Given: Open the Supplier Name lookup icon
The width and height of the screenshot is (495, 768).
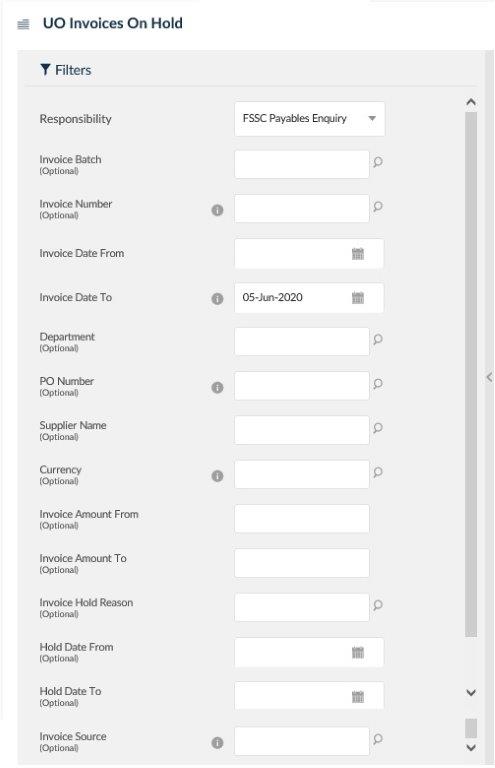Looking at the screenshot, I should click(x=377, y=428).
